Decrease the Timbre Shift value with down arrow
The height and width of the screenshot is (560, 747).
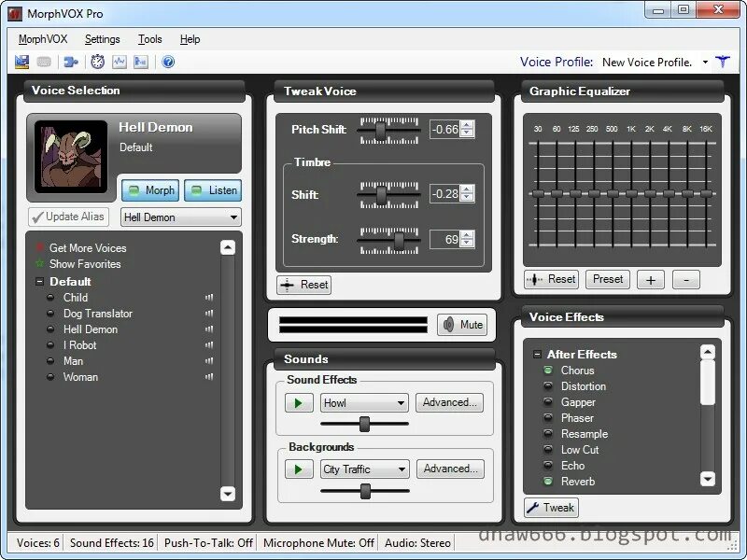pyautogui.click(x=468, y=198)
